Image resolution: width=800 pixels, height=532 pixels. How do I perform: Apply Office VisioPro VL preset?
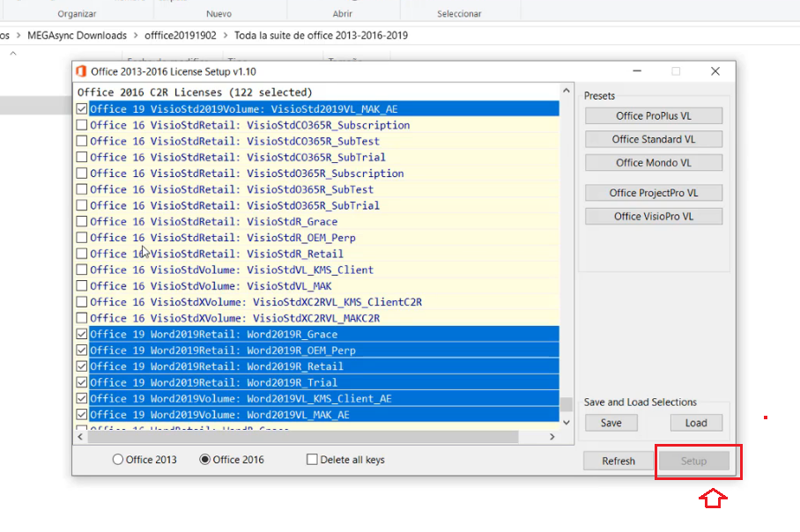point(654,217)
